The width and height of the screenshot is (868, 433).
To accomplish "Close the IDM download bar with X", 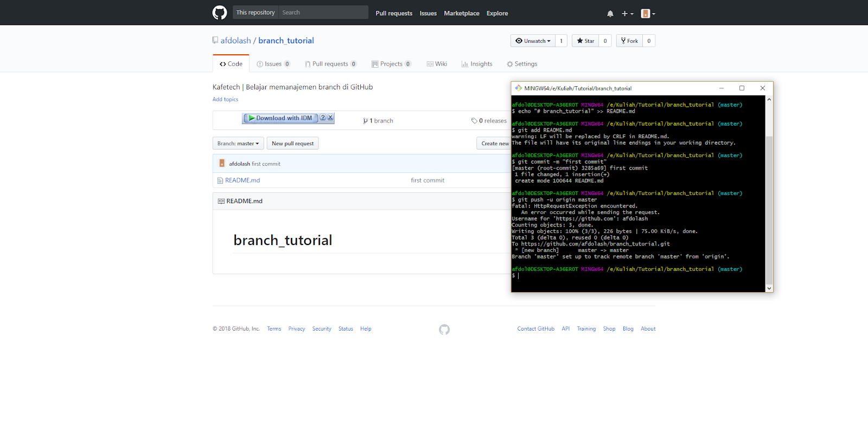I will click(x=330, y=118).
